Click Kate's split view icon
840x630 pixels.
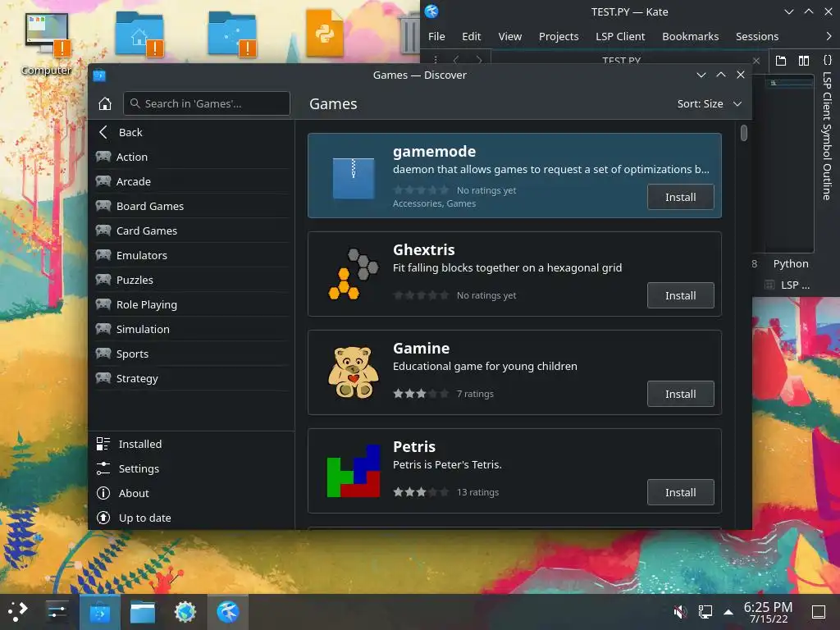[x=804, y=60]
